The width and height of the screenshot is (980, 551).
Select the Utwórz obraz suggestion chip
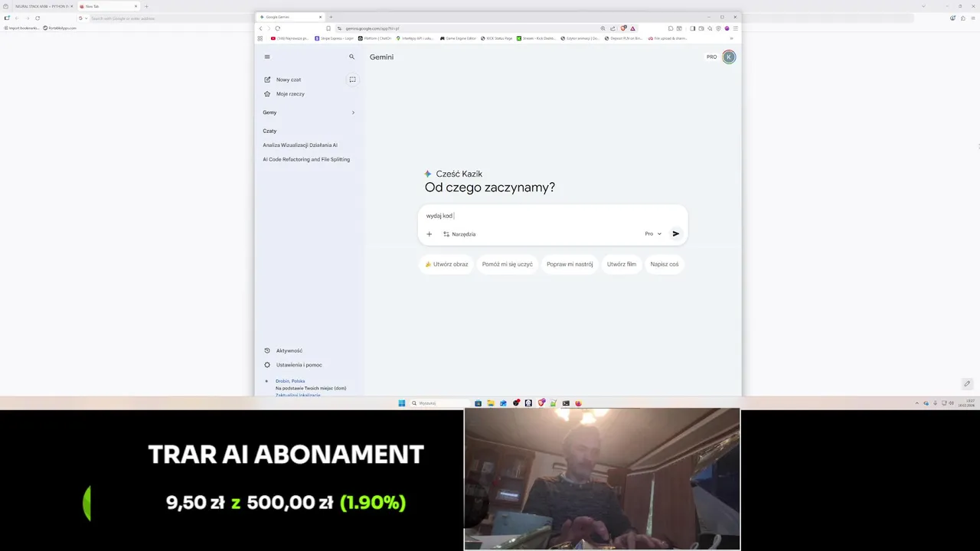446,264
